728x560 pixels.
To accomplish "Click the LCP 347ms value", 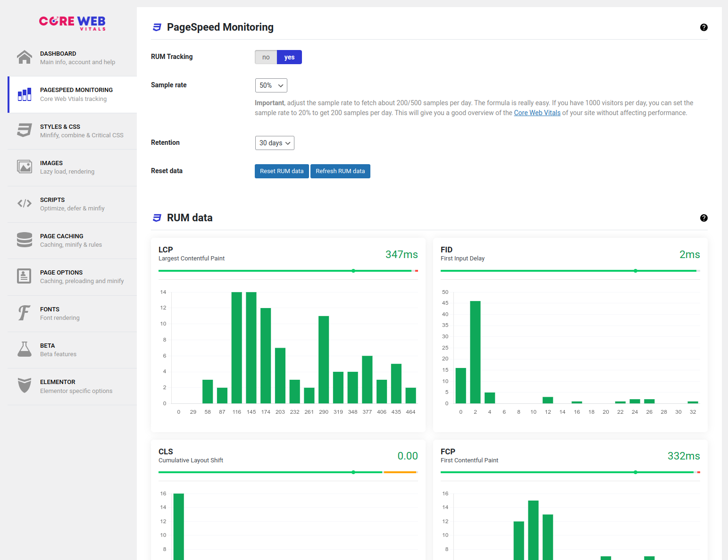I will (402, 254).
